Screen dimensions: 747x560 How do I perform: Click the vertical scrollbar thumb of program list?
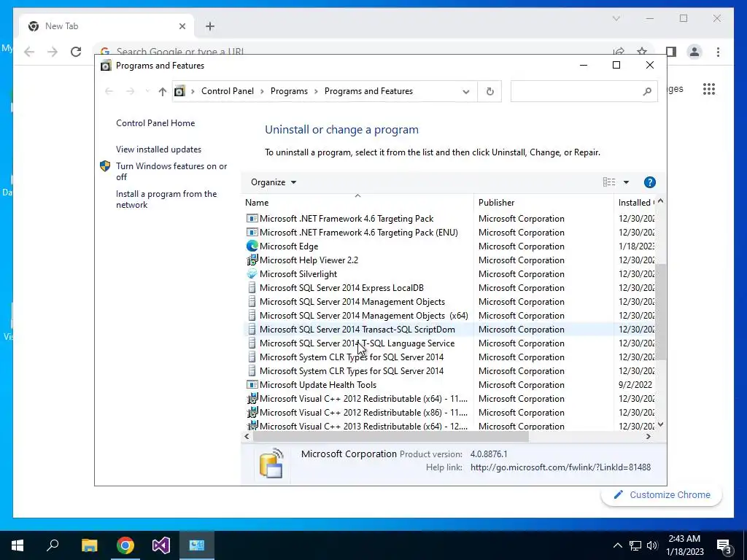pyautogui.click(x=660, y=312)
